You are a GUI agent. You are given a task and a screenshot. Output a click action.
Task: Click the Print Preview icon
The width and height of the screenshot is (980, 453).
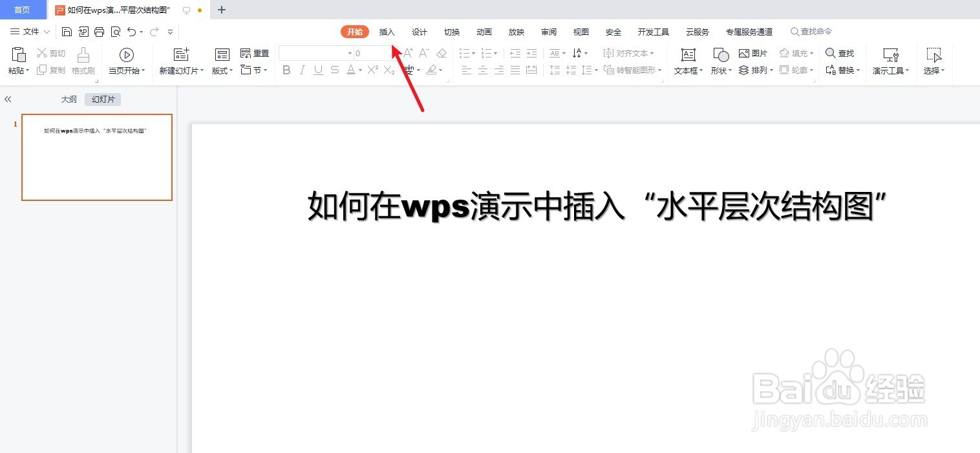[116, 32]
